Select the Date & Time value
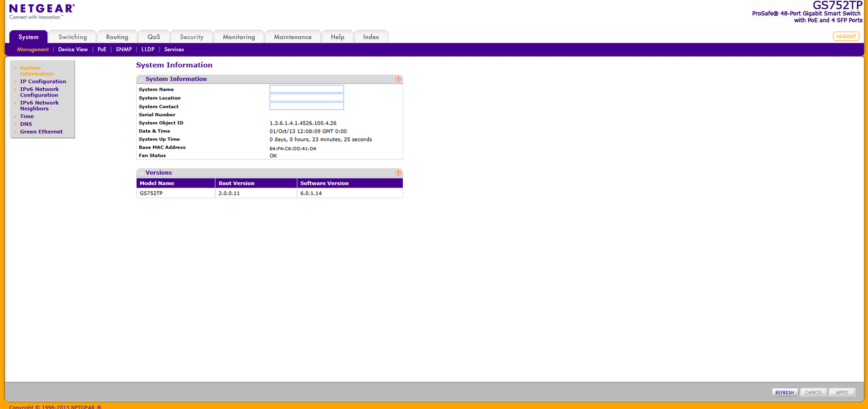This screenshot has width=868, height=409. point(308,131)
